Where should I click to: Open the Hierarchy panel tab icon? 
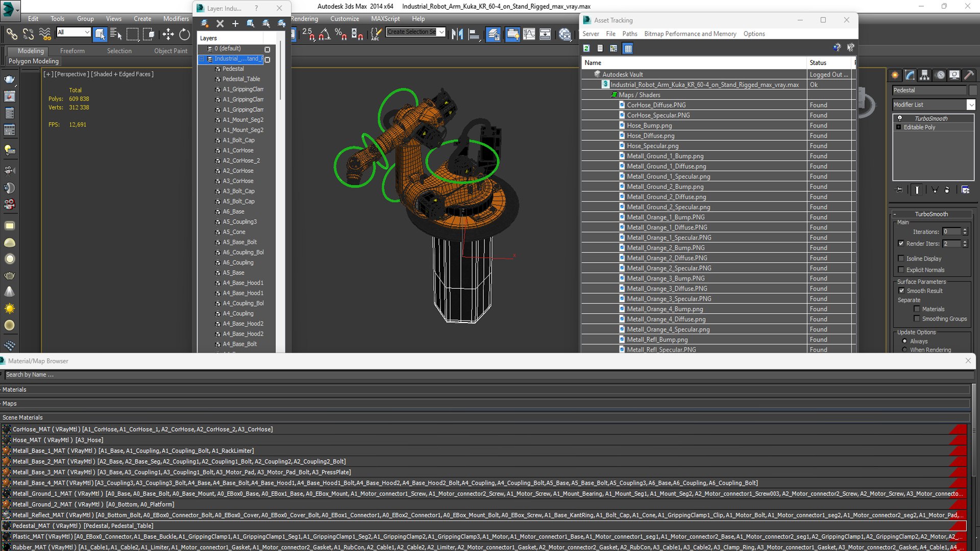click(924, 75)
